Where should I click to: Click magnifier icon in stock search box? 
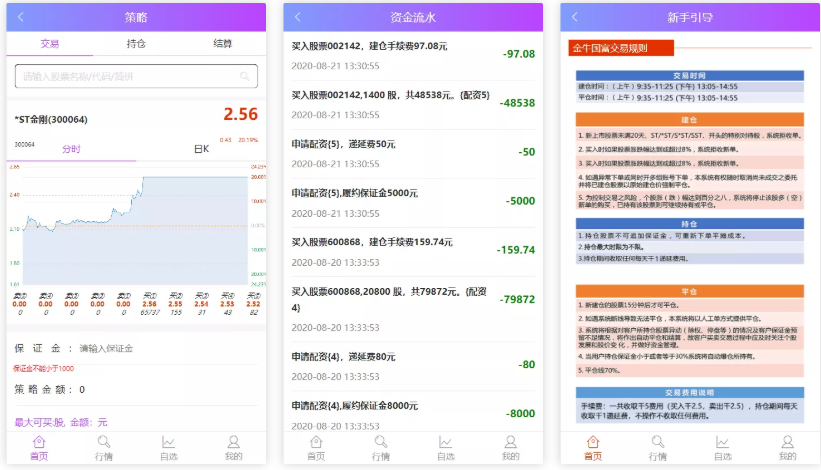pyautogui.click(x=245, y=76)
